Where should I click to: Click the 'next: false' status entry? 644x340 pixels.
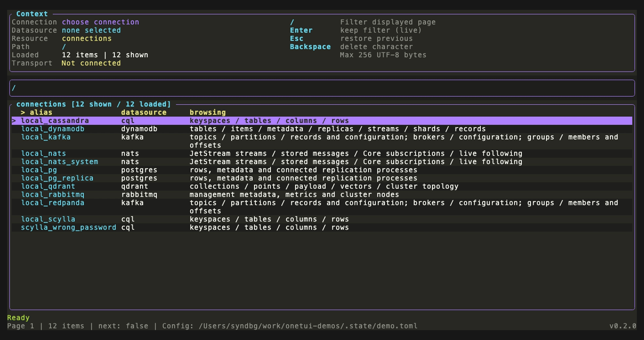click(123, 326)
